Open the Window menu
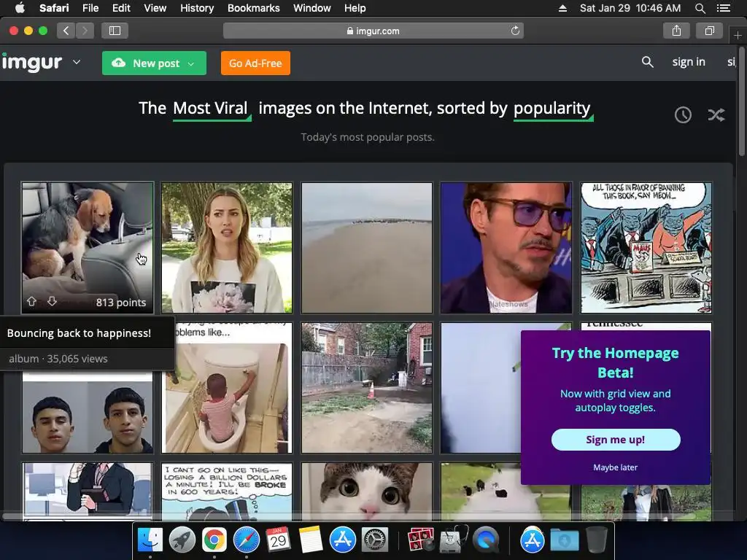The image size is (747, 560). click(312, 8)
